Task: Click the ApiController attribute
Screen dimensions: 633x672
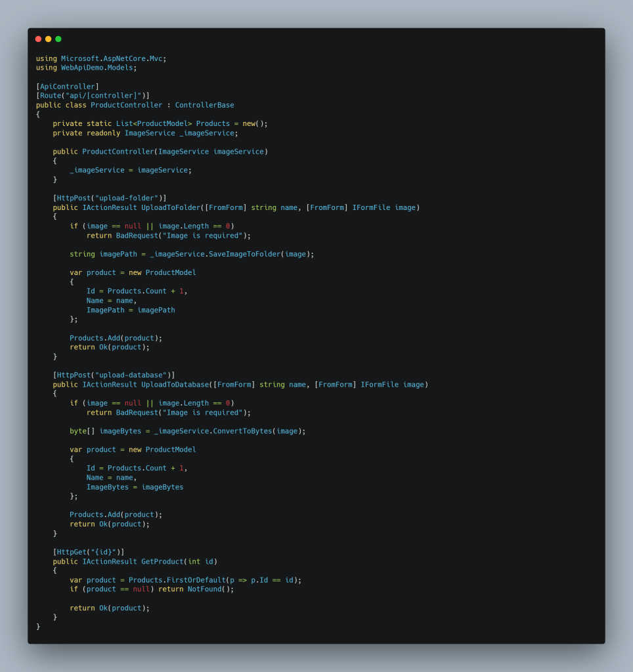Action: pos(68,87)
